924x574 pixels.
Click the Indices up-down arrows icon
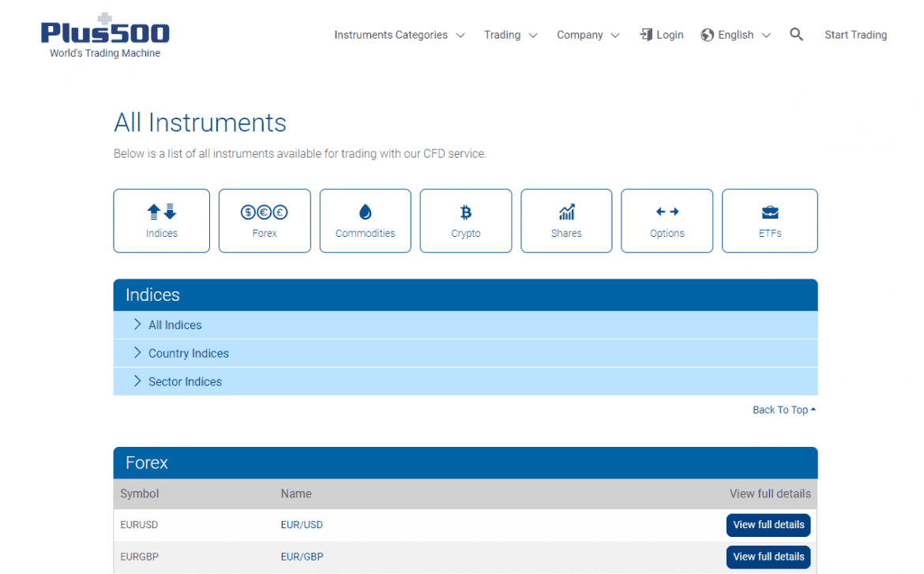[x=162, y=212]
